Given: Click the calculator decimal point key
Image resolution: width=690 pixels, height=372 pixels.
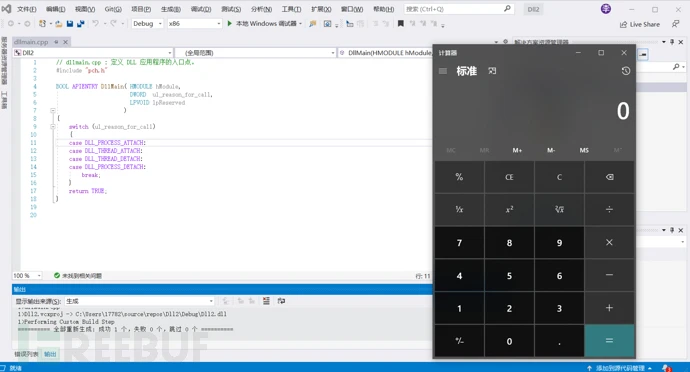Looking at the screenshot, I should point(559,341).
